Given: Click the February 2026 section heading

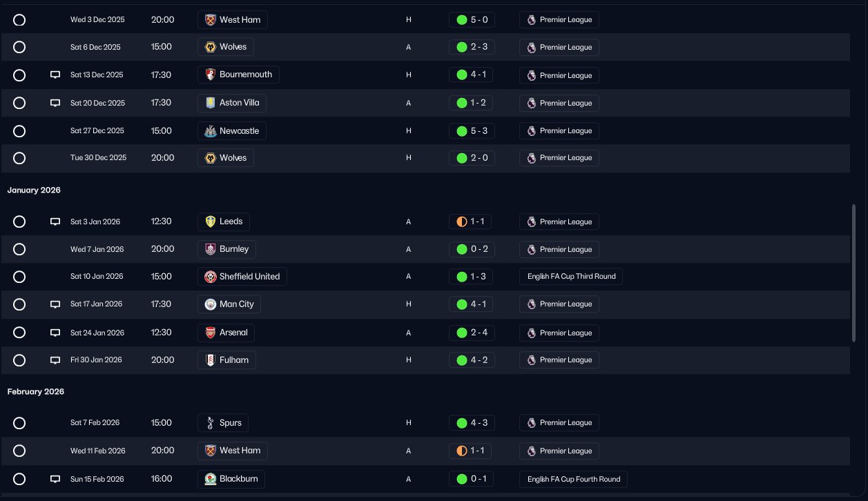Looking at the screenshot, I should point(36,391).
